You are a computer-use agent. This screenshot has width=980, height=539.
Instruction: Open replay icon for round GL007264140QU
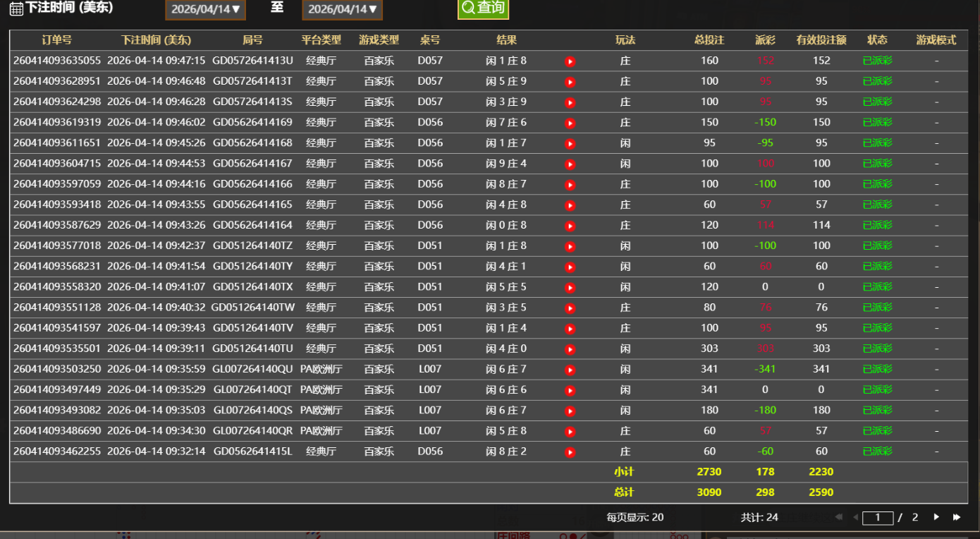coord(570,370)
